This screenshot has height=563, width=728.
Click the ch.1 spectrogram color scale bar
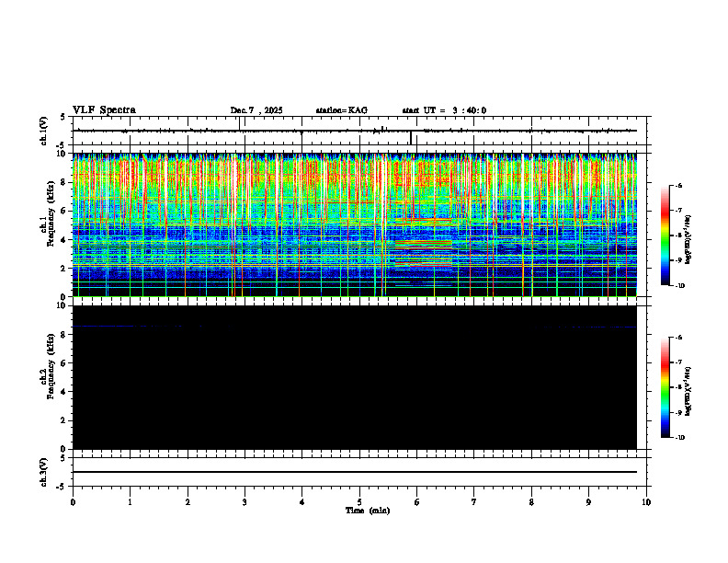point(665,236)
